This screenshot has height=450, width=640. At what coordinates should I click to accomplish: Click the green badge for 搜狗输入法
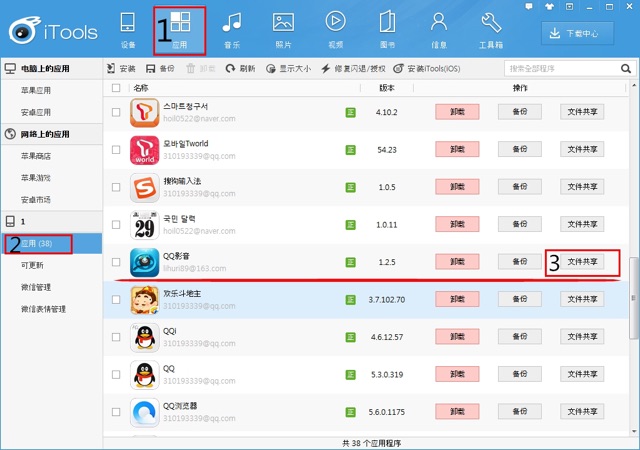351,187
